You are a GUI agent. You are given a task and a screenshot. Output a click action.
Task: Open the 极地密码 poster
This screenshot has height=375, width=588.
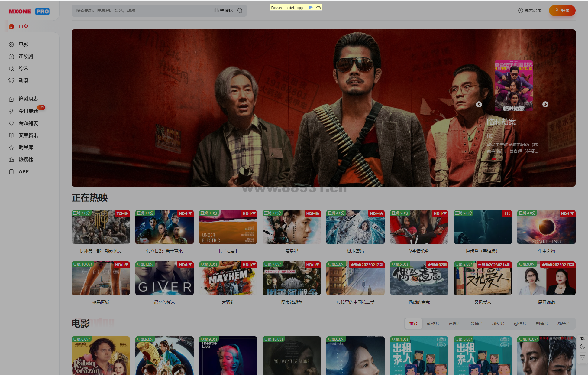tap(355, 227)
